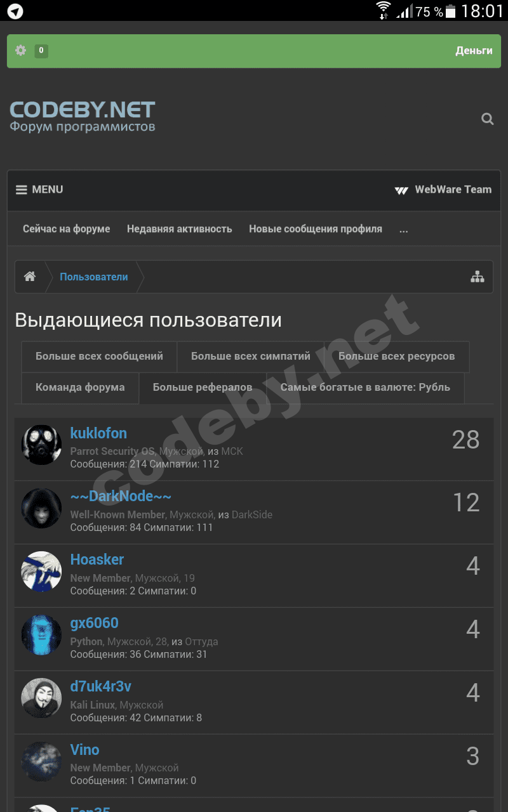
Task: Switch to Больше всех симпатий tab
Action: click(x=251, y=357)
